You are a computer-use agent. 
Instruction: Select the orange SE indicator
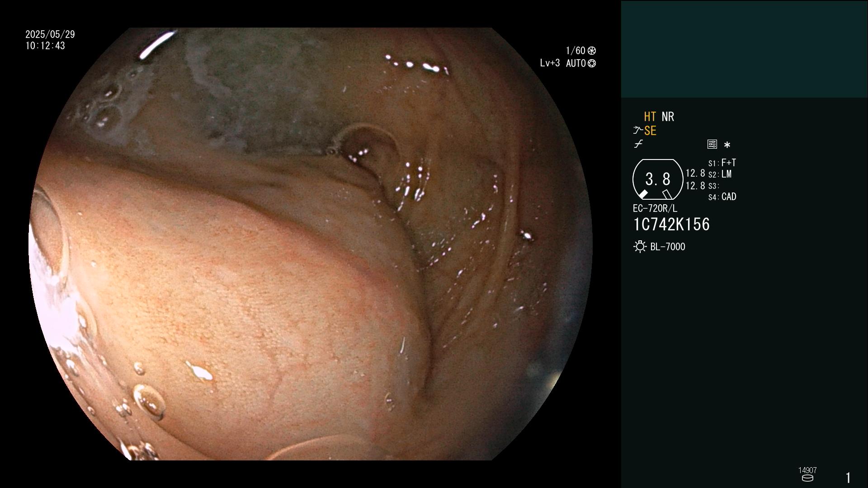click(x=650, y=131)
